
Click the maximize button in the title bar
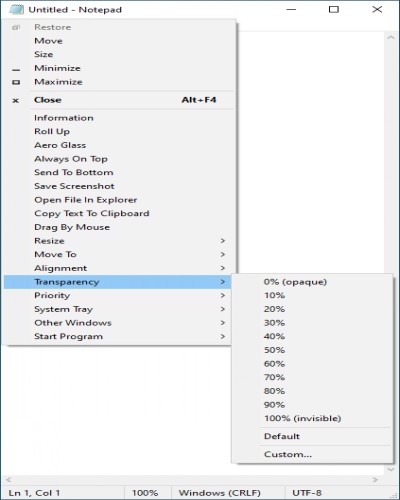click(334, 9)
